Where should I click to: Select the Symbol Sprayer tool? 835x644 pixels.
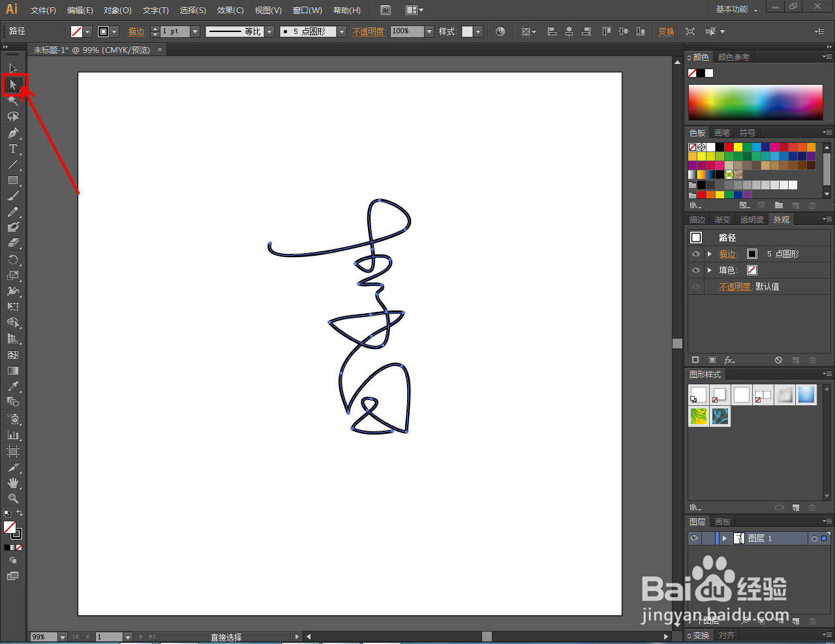click(x=13, y=419)
